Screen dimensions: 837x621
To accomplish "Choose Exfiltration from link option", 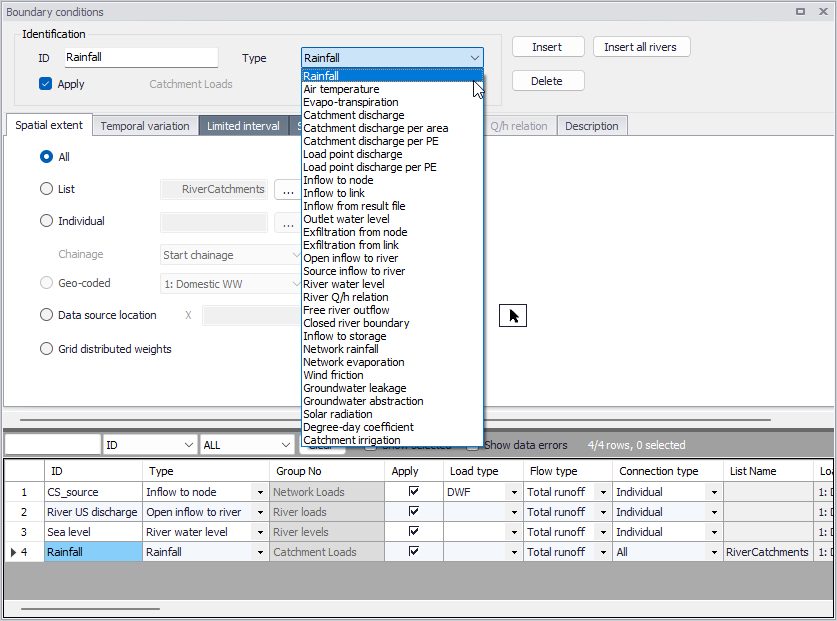I will point(392,245).
